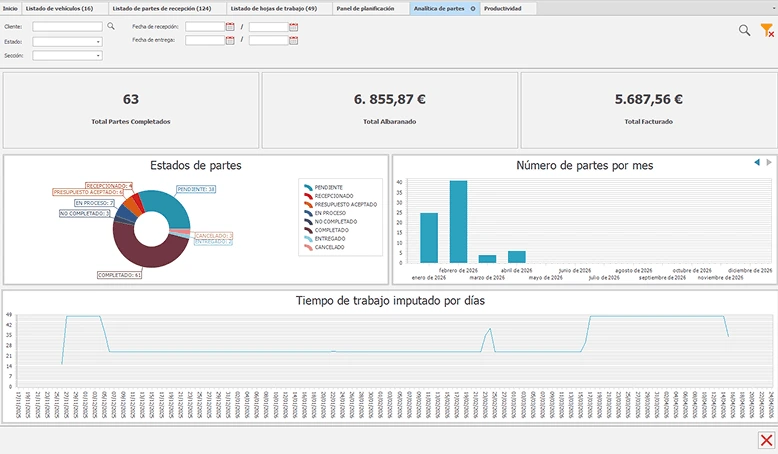Close the panel with red X button
778x454 pixels.
coord(766,440)
